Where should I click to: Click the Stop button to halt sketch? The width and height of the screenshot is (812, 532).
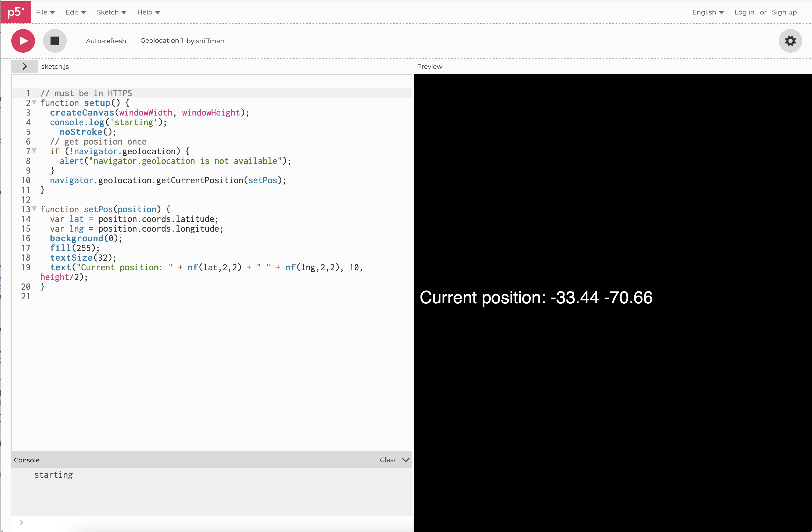(53, 40)
